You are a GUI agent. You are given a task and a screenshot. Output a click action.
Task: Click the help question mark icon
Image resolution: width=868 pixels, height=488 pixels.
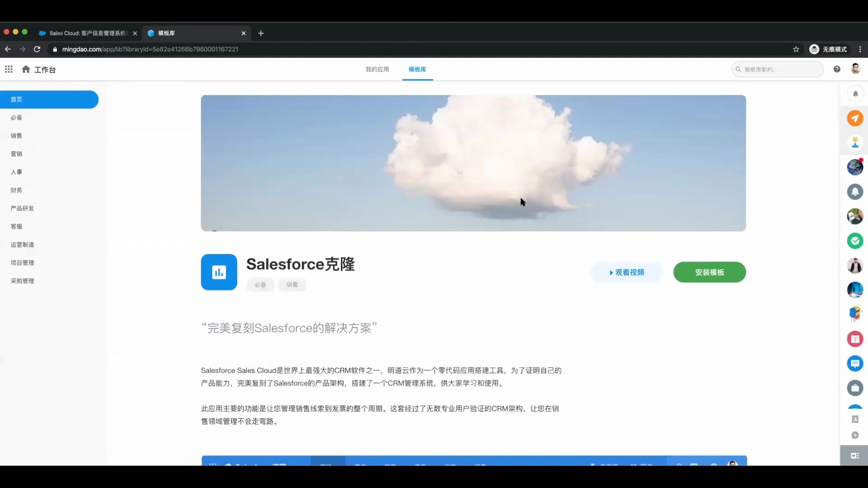click(x=837, y=69)
